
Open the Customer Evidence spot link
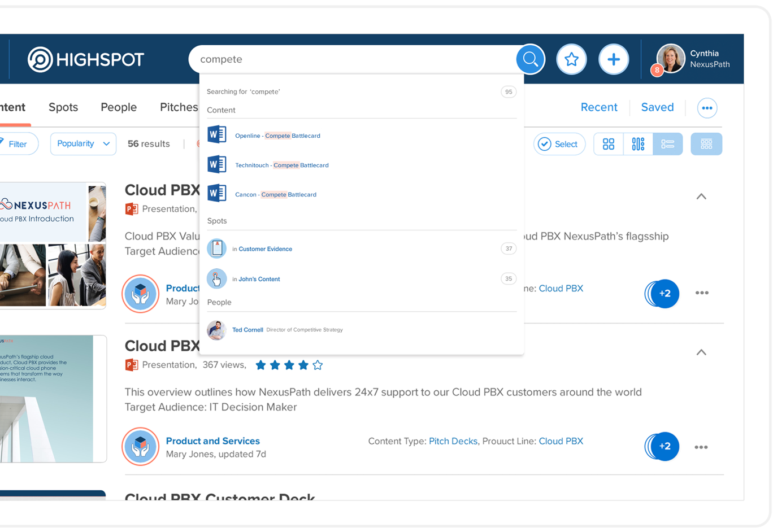[x=265, y=249]
